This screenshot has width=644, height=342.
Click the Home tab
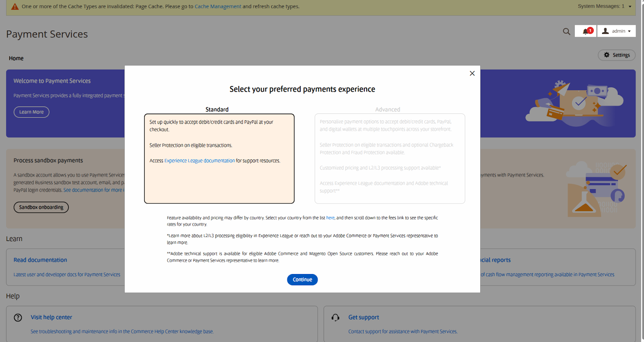coord(16,58)
